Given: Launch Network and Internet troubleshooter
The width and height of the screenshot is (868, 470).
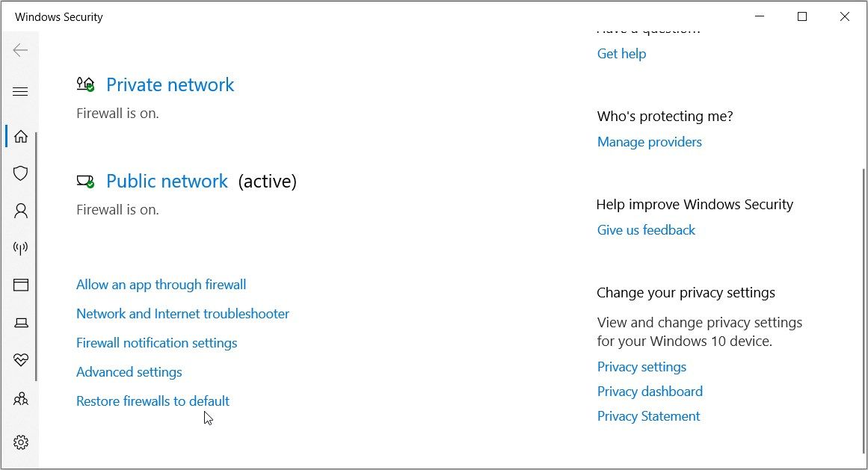Looking at the screenshot, I should [182, 314].
